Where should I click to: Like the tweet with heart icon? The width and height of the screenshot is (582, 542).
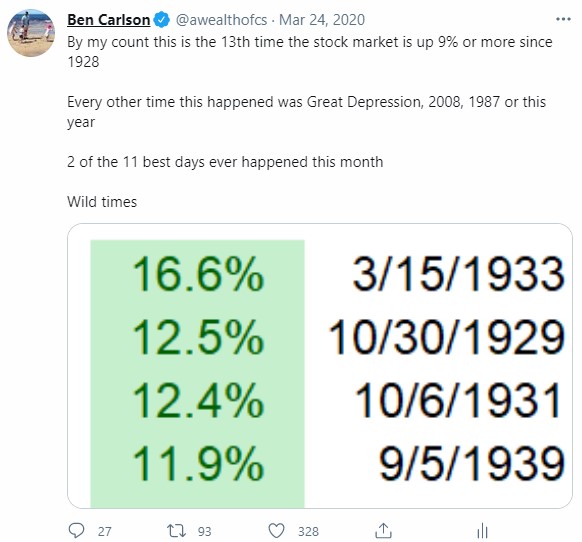pyautogui.click(x=277, y=531)
